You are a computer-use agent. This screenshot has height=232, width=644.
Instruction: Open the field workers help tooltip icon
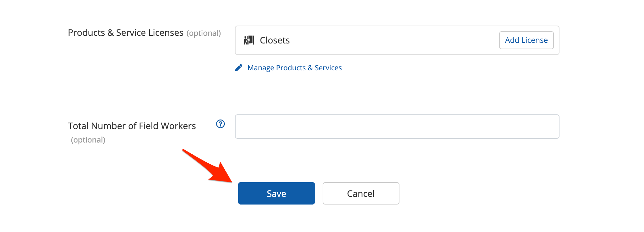(221, 124)
